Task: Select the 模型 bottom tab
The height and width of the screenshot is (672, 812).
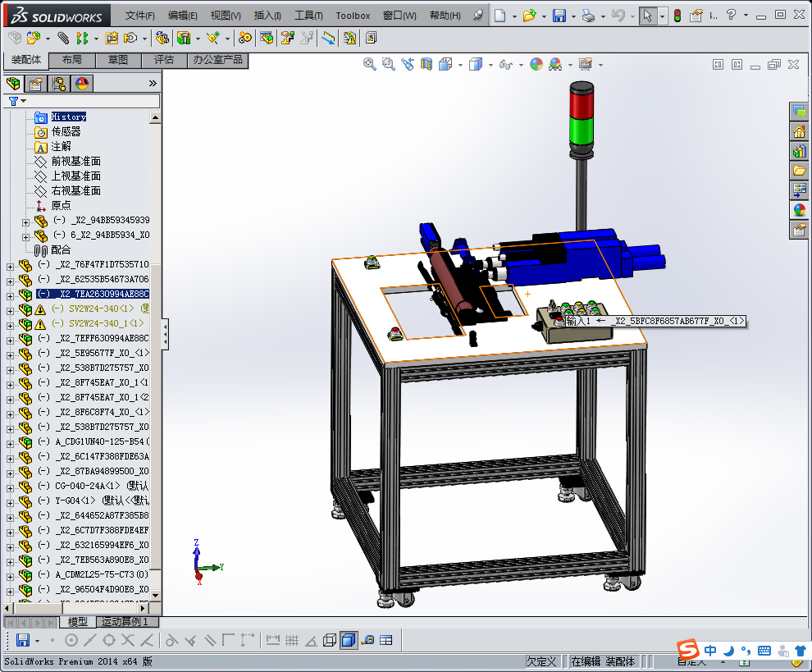Action: pos(78,621)
